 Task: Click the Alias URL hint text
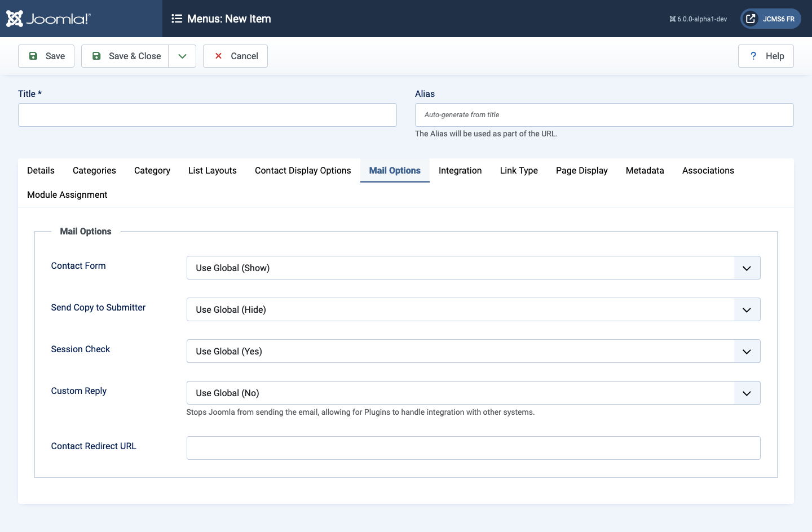486,134
